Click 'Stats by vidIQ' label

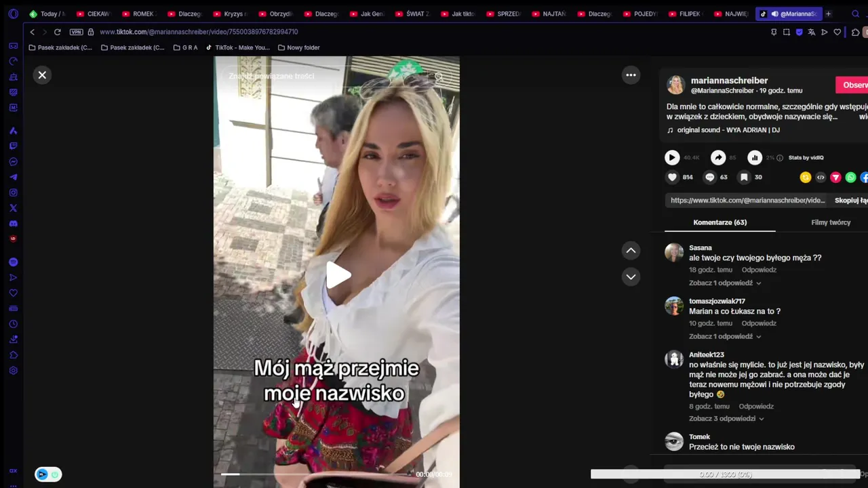(x=806, y=158)
